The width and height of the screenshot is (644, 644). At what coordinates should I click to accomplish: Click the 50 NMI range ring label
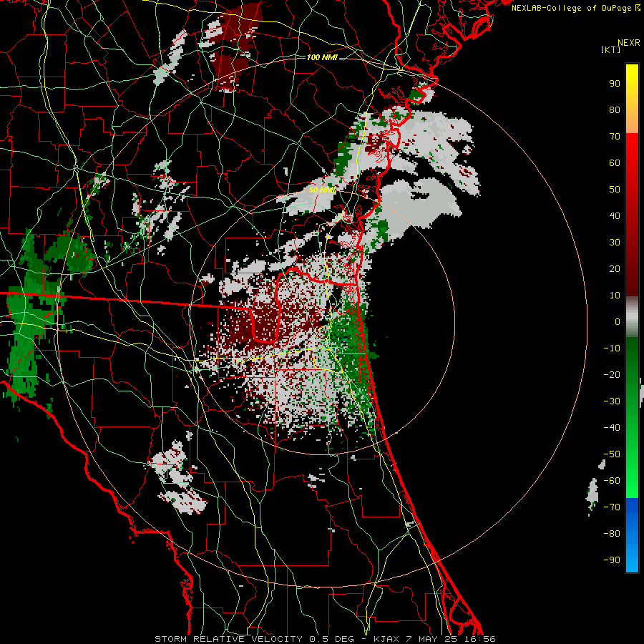click(322, 190)
